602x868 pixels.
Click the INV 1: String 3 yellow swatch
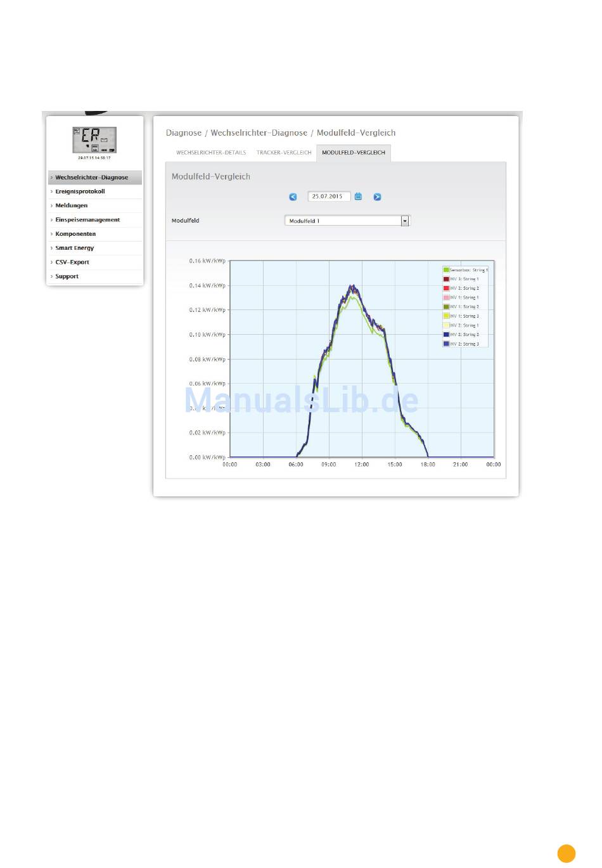pos(446,316)
